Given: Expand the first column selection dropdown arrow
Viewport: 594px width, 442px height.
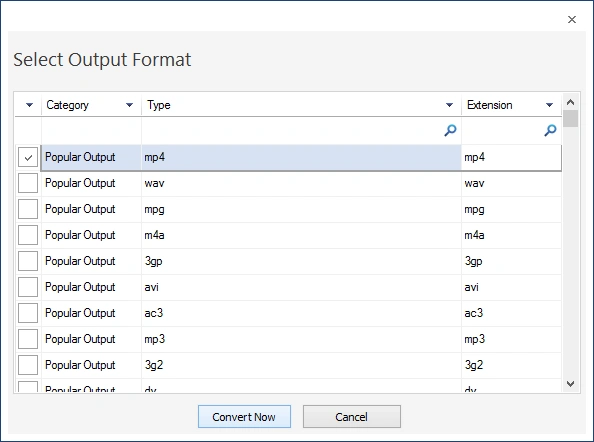Looking at the screenshot, I should tap(29, 105).
